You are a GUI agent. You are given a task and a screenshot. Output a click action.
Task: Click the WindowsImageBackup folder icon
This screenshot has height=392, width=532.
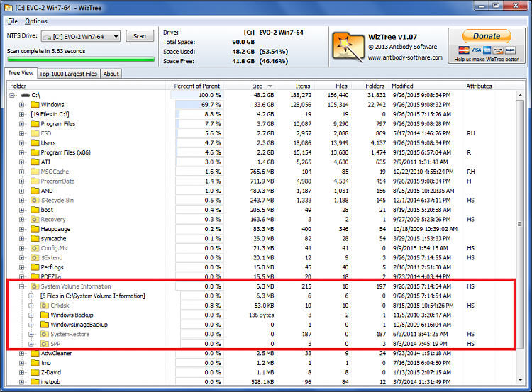tap(45, 325)
